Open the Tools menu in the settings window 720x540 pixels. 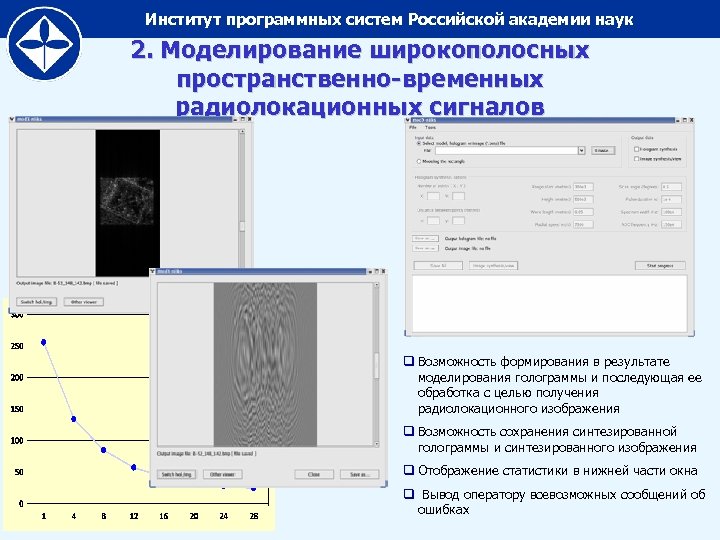pos(430,127)
